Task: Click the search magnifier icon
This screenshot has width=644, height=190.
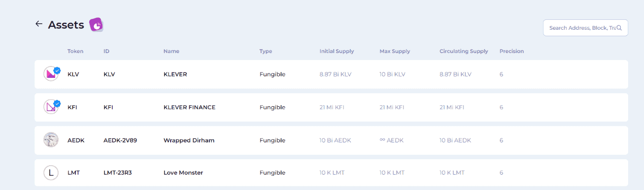Action: 619,28
